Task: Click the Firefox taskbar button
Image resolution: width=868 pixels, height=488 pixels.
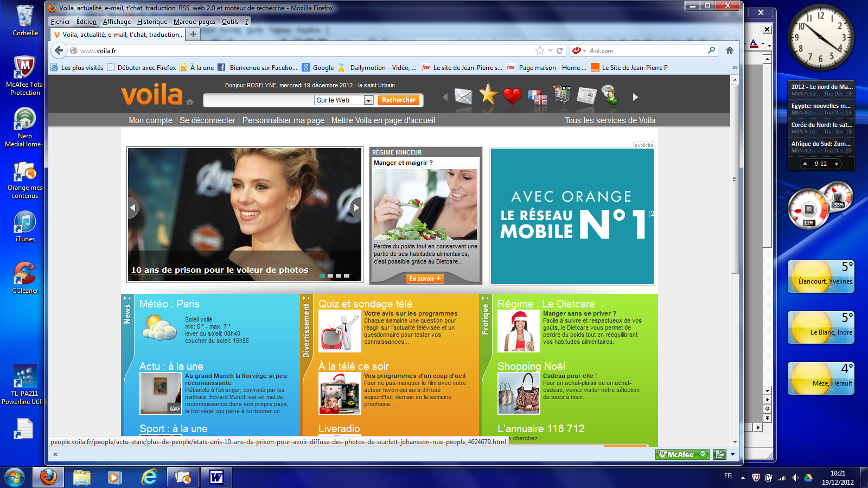Action: (48, 477)
